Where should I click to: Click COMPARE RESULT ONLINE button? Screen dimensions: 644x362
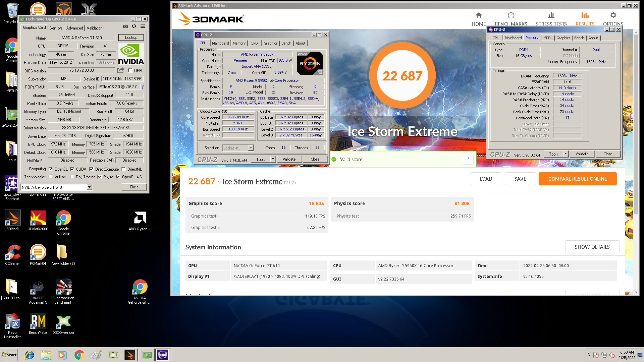pyautogui.click(x=578, y=179)
